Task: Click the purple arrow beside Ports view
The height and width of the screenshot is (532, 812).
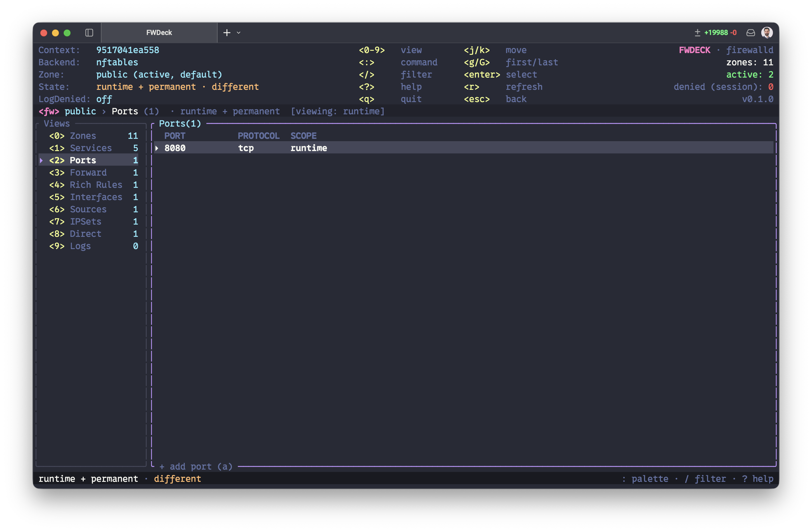Action: (41, 160)
